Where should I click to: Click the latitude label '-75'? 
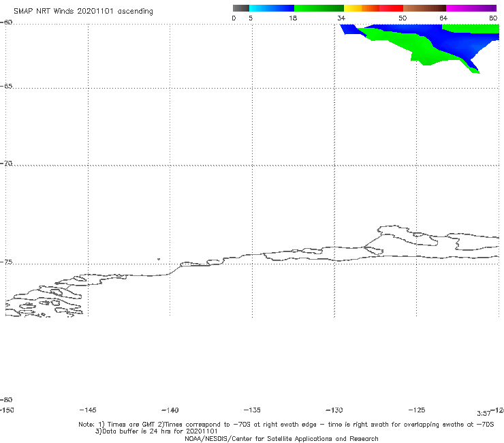coord(6,262)
